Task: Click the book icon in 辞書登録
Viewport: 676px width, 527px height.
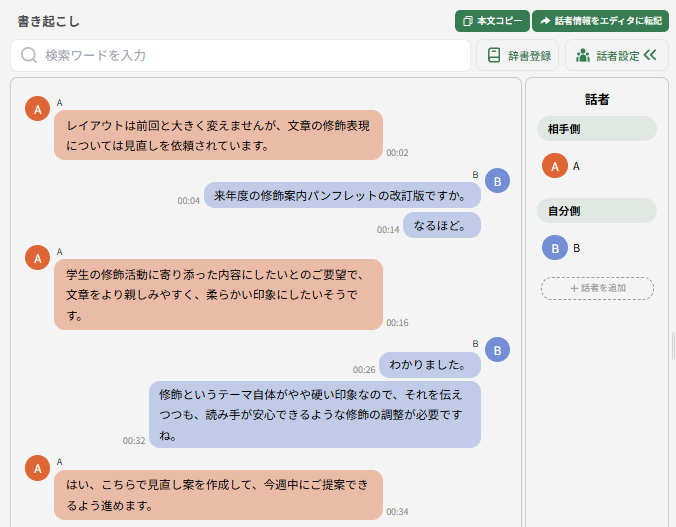Action: 494,55
